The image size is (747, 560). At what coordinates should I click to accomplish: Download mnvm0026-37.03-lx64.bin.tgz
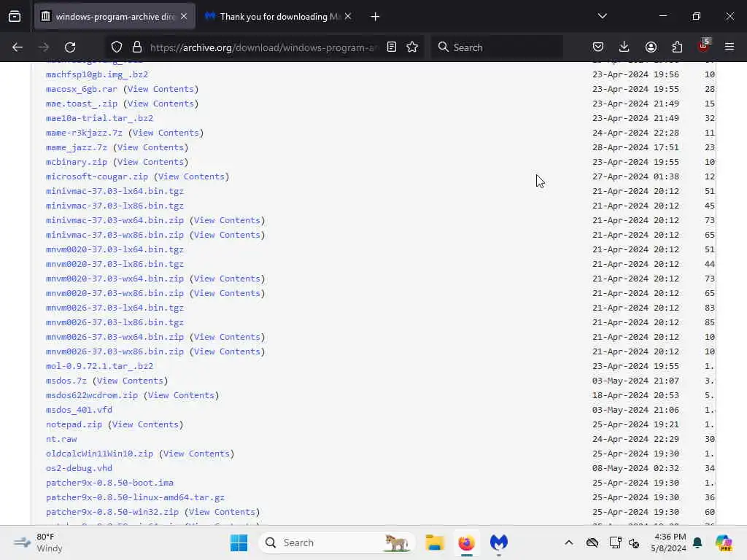click(115, 308)
